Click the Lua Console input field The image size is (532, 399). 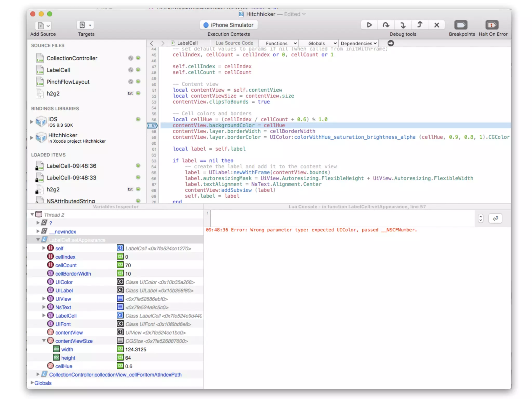pos(342,218)
